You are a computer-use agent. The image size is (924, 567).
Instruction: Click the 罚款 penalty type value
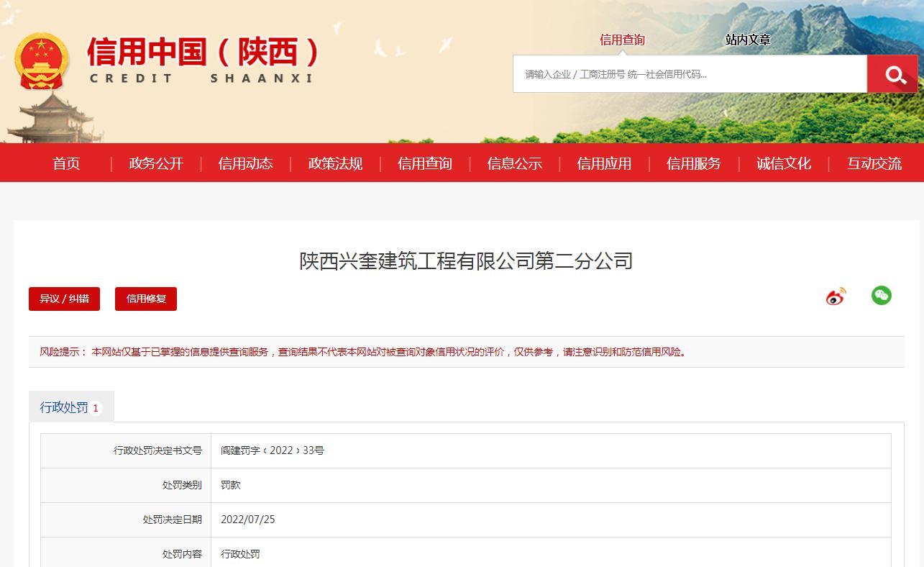click(x=231, y=485)
